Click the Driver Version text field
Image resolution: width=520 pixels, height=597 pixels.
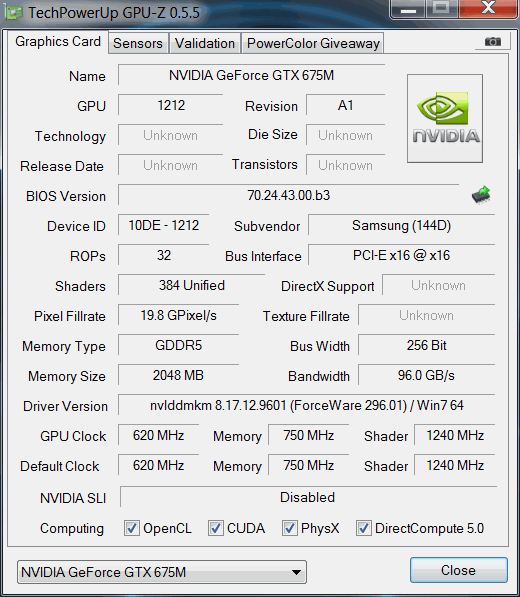tap(306, 405)
